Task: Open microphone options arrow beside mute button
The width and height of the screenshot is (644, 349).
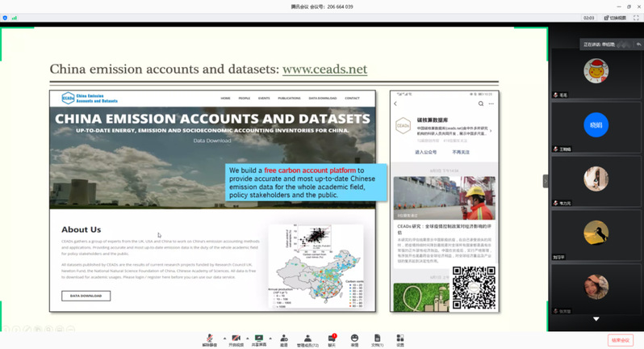Action: [x=224, y=338]
